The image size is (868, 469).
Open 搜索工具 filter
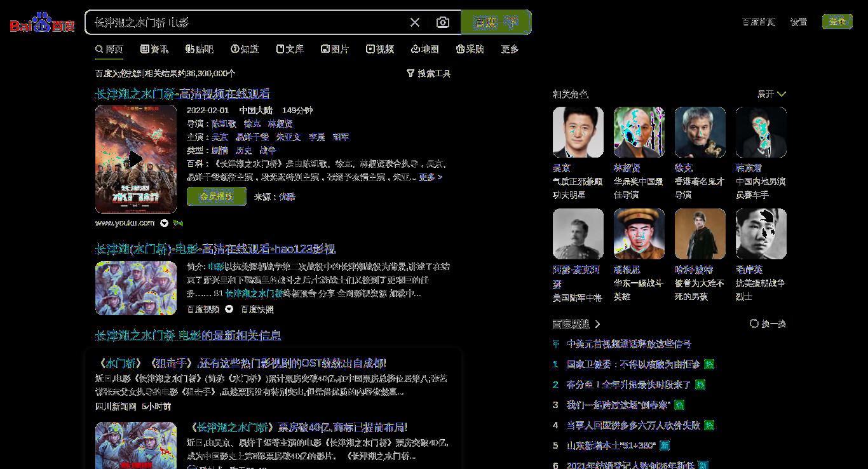428,74
